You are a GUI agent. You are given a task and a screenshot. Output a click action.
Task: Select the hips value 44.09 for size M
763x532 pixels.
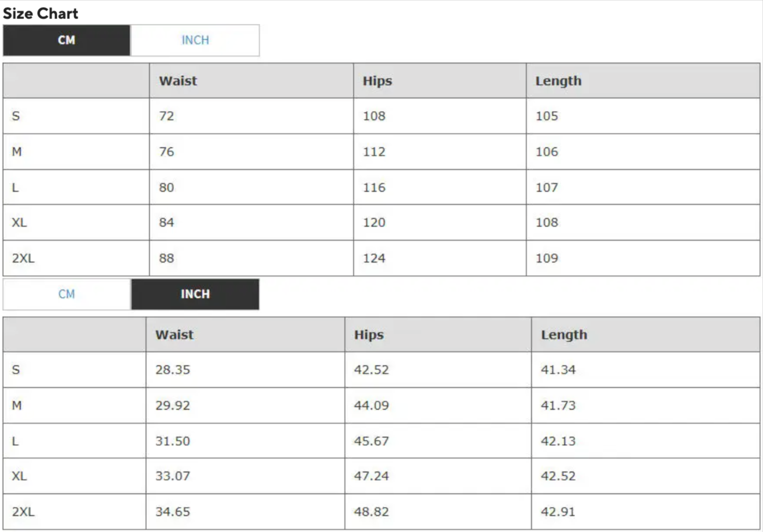(x=372, y=406)
